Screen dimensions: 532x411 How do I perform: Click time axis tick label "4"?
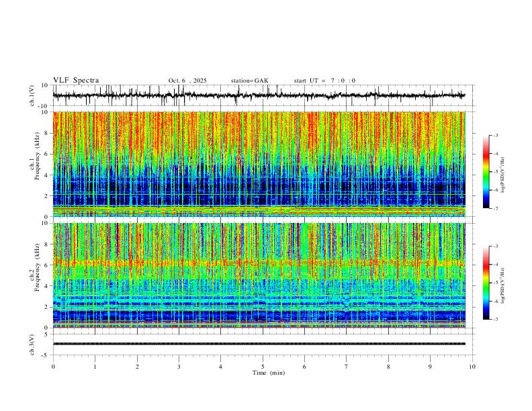pos(221,367)
